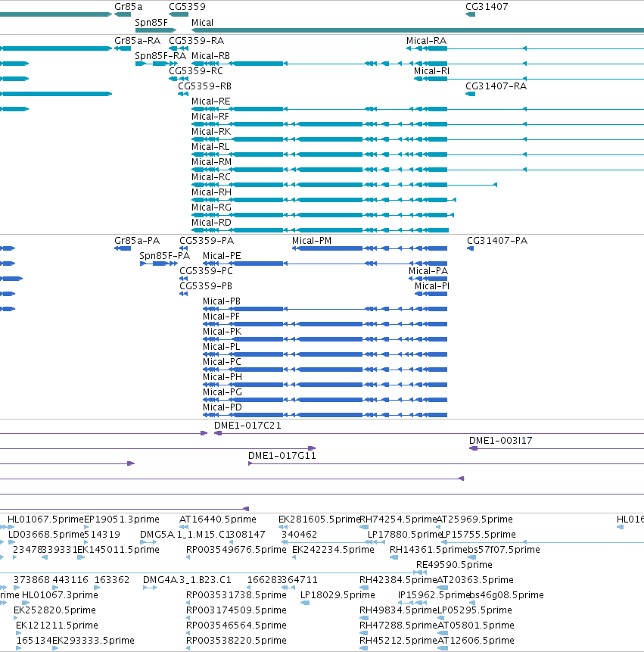Select the CG5359 gene label
The image size is (644, 652).
[x=187, y=7]
